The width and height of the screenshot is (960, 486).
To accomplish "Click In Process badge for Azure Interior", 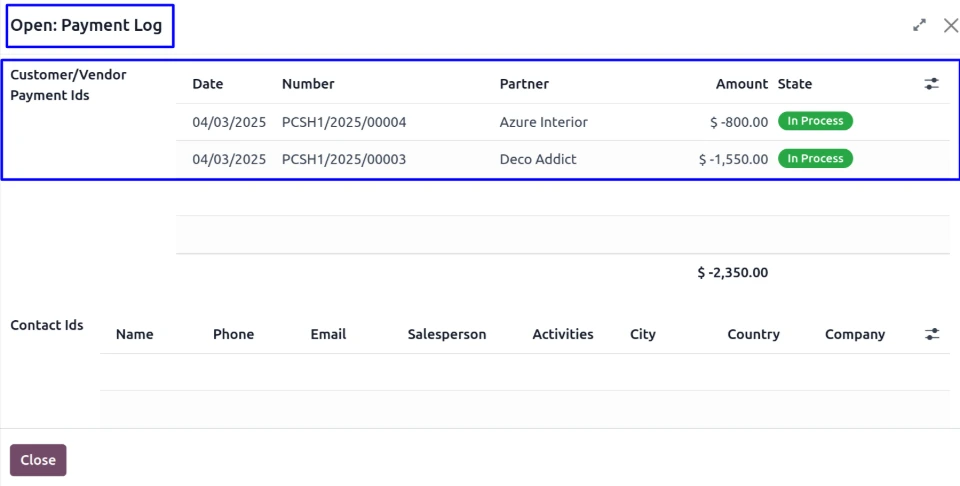I will coord(815,121).
